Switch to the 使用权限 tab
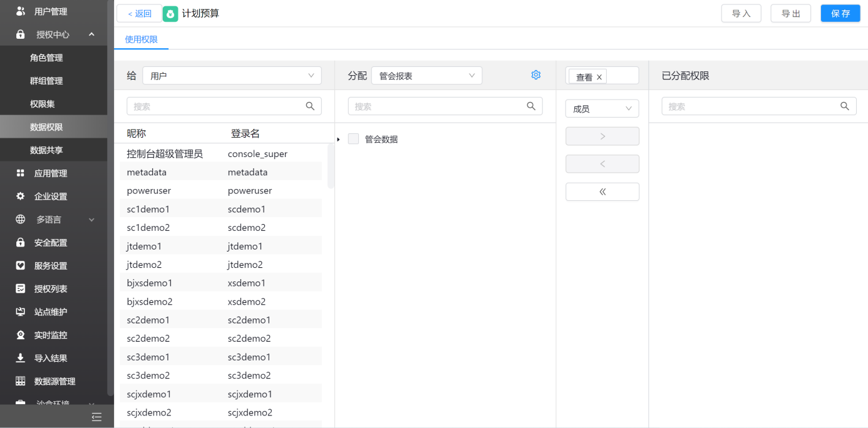 point(141,39)
